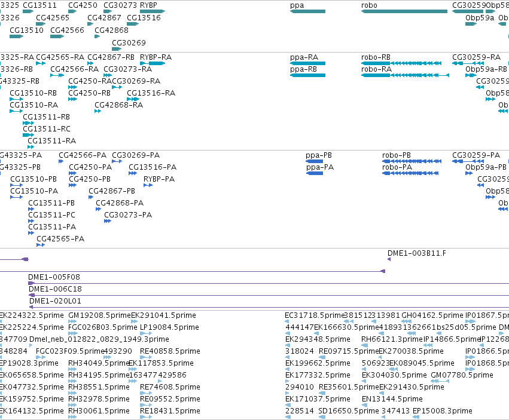Click protein label robo-PB
The image size is (509, 420).
[x=397, y=155]
